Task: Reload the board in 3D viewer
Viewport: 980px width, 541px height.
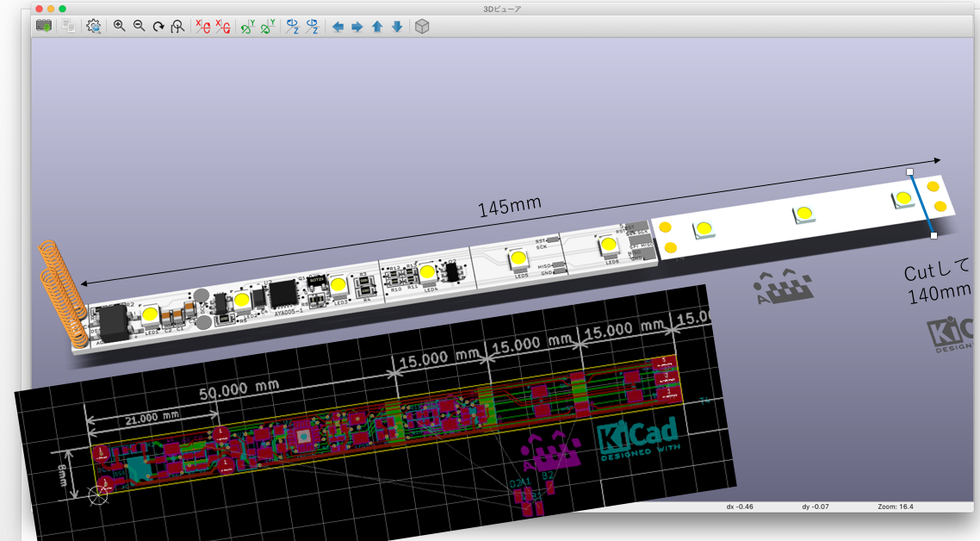Action: [43, 27]
